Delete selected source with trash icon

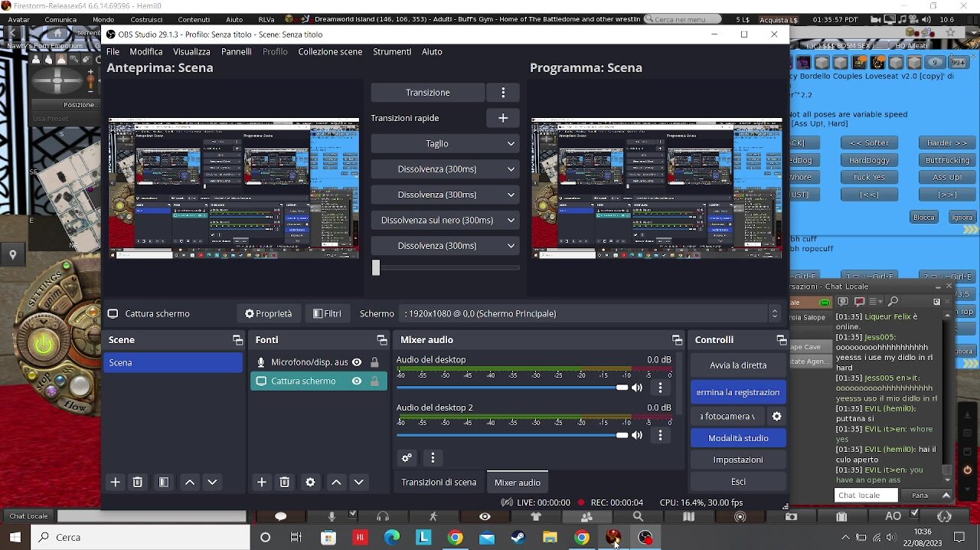(x=284, y=482)
